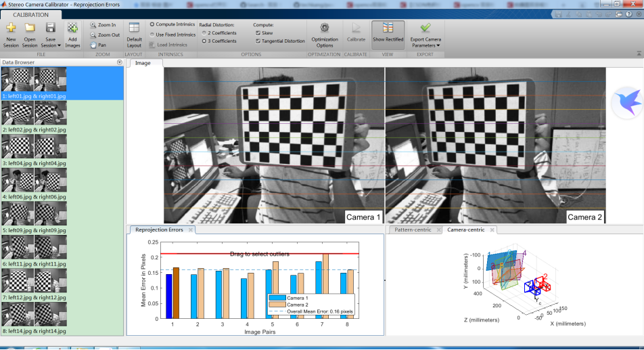This screenshot has width=644, height=350.
Task: Reset to Default Layout
Action: coord(134,35)
